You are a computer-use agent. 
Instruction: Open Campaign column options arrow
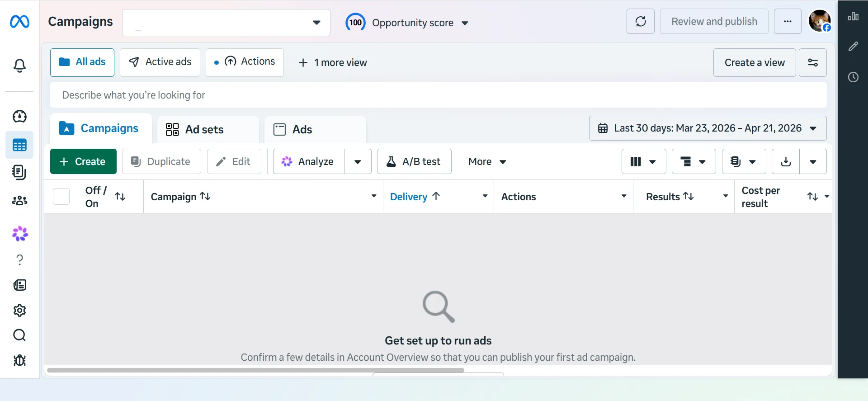pos(374,196)
